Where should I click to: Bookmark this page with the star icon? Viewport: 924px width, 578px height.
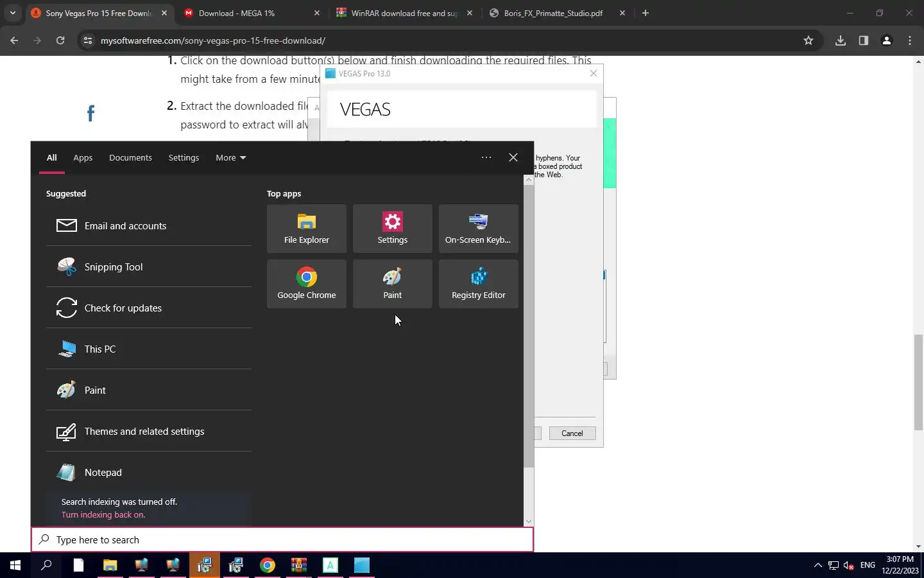coord(809,40)
